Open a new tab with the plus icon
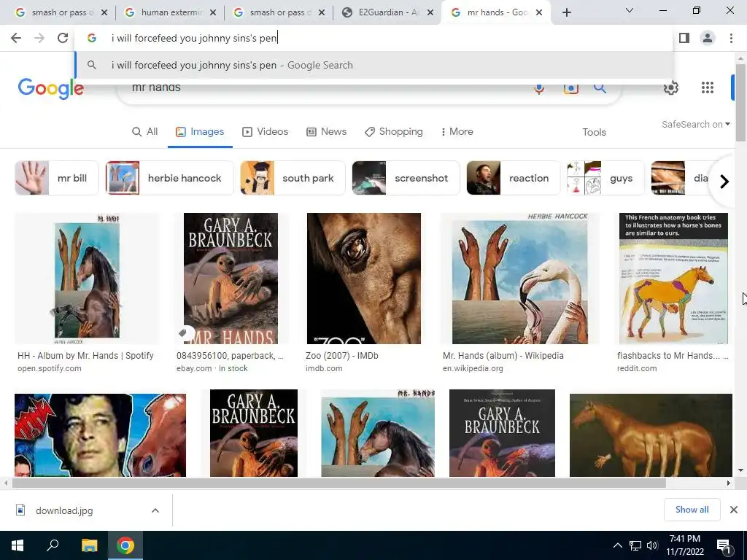This screenshot has height=560, width=747. (x=566, y=12)
